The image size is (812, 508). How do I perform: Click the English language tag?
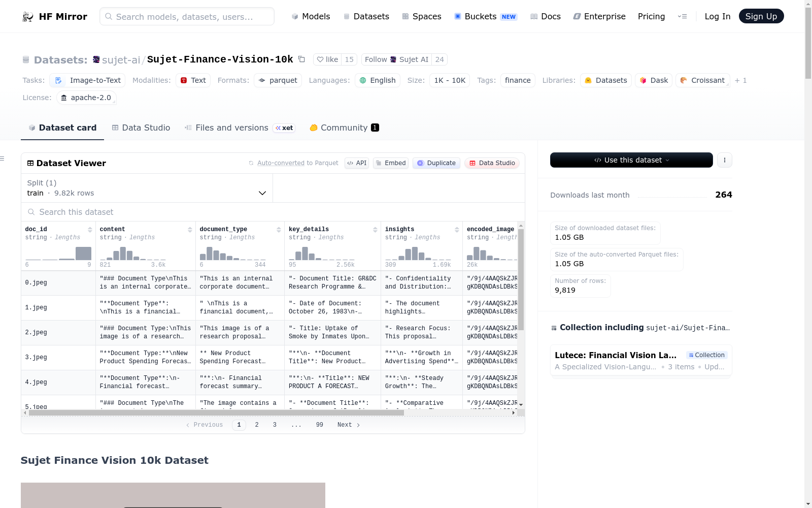378,80
